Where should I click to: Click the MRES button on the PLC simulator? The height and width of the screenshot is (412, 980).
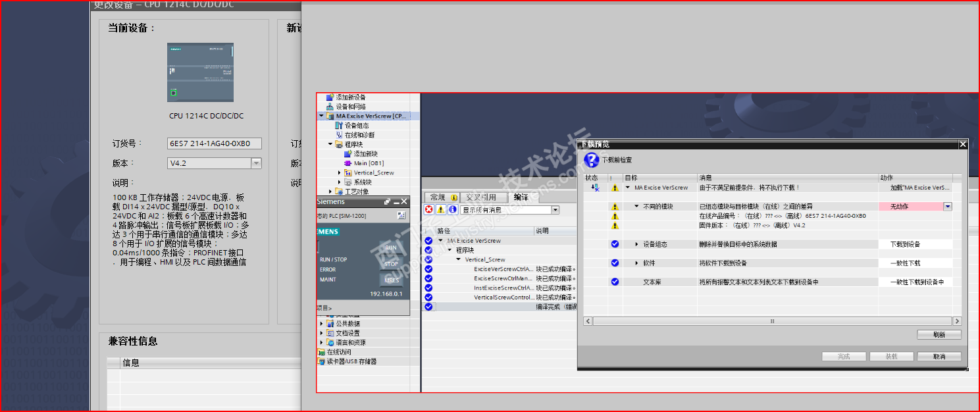[x=391, y=280]
